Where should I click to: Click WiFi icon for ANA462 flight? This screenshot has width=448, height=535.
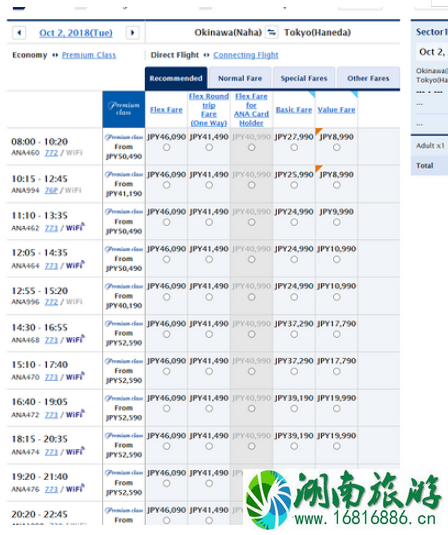(75, 227)
